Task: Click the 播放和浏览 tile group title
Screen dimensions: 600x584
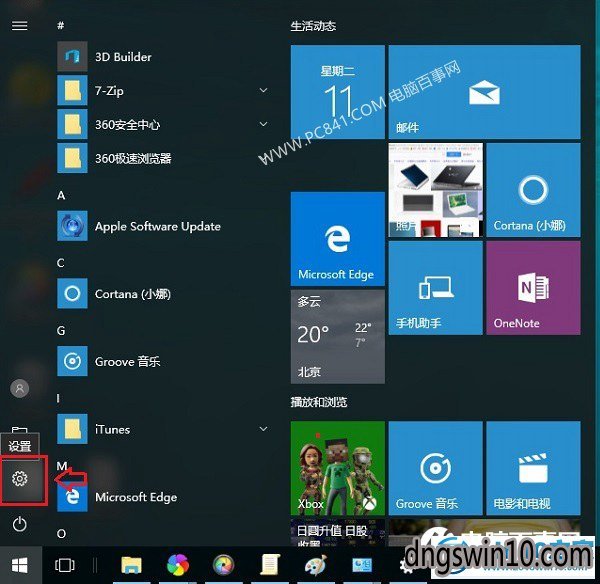Action: [319, 402]
